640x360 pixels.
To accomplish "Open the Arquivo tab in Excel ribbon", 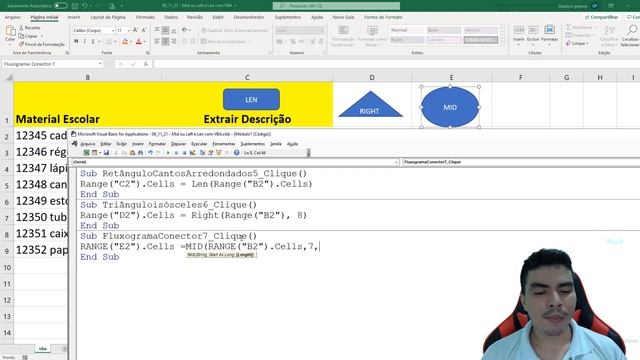I will pos(12,17).
